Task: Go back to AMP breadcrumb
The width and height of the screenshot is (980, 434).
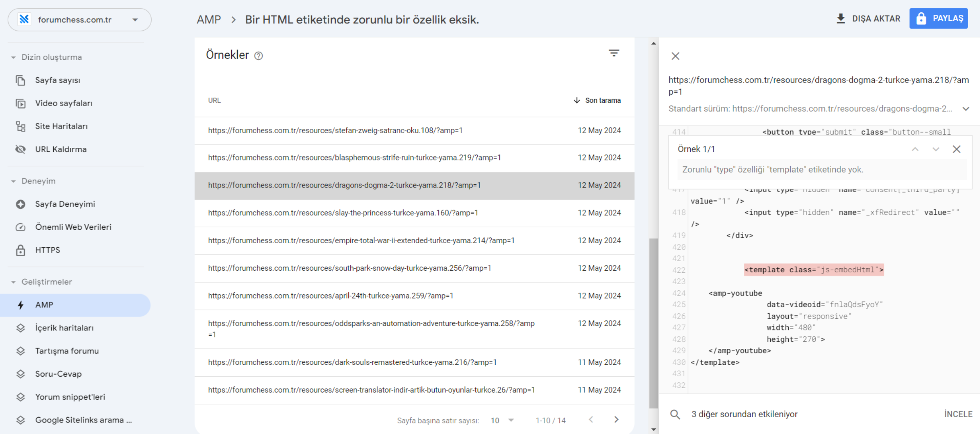Action: (x=209, y=20)
